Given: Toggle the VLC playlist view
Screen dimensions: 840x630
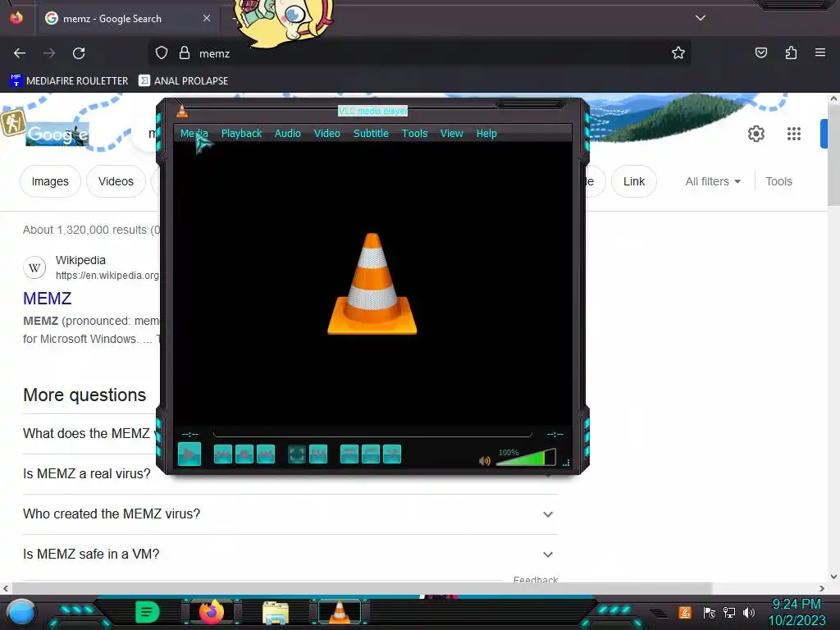Looking at the screenshot, I should [x=349, y=454].
